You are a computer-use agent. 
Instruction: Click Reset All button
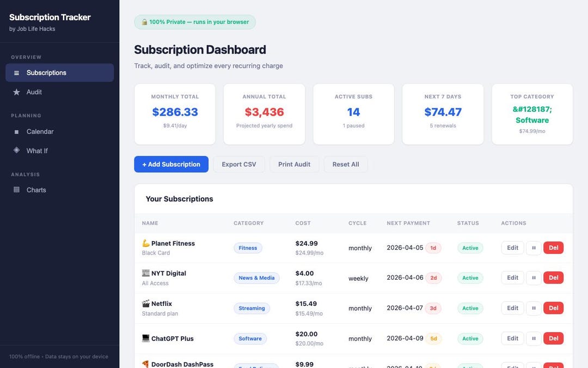pyautogui.click(x=346, y=164)
